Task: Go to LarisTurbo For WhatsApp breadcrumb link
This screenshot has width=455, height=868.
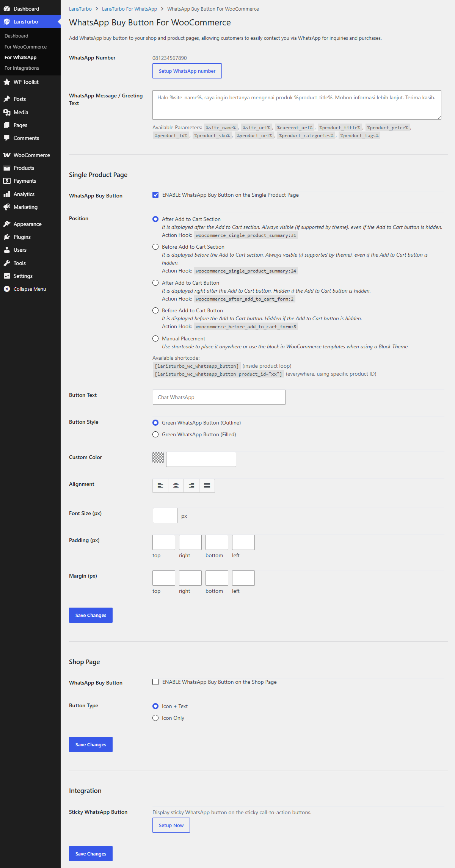Action: coord(129,9)
